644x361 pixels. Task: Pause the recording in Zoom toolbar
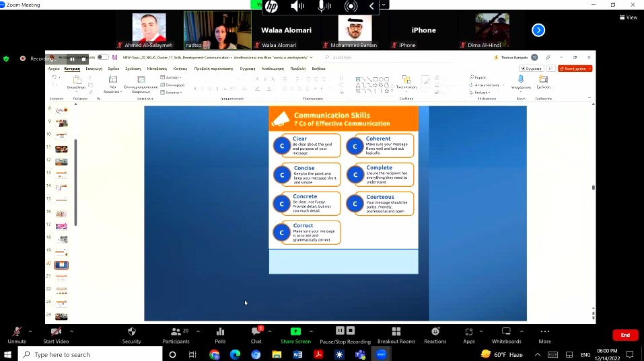(x=340, y=331)
